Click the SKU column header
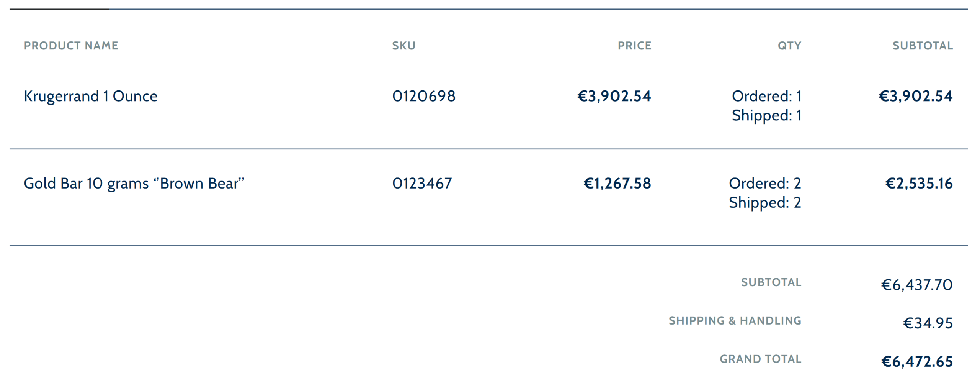This screenshot has height=374, width=980. [x=403, y=46]
